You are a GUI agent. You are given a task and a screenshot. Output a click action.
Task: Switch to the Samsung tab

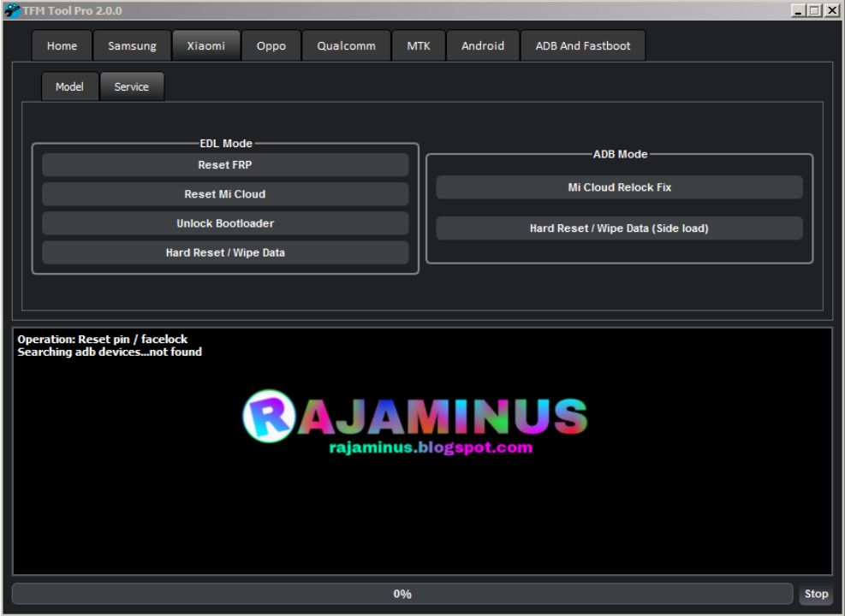point(132,45)
